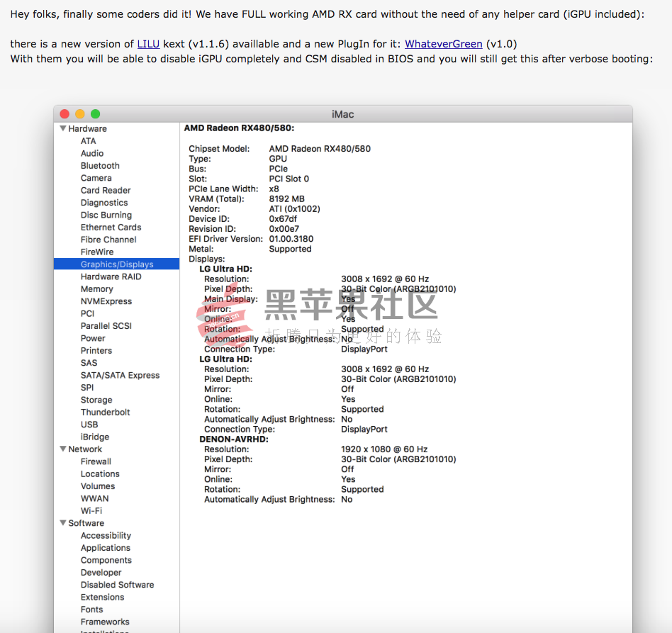Open the Wi-Fi network entry
The image size is (672, 633).
91,511
